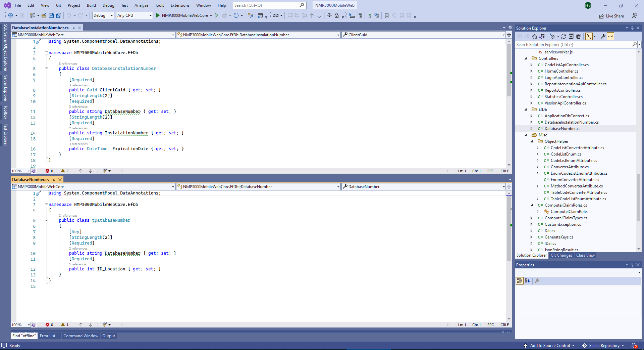The image size is (644, 350).
Task: Click the Solution Explorer Home icon
Action: 535,36
